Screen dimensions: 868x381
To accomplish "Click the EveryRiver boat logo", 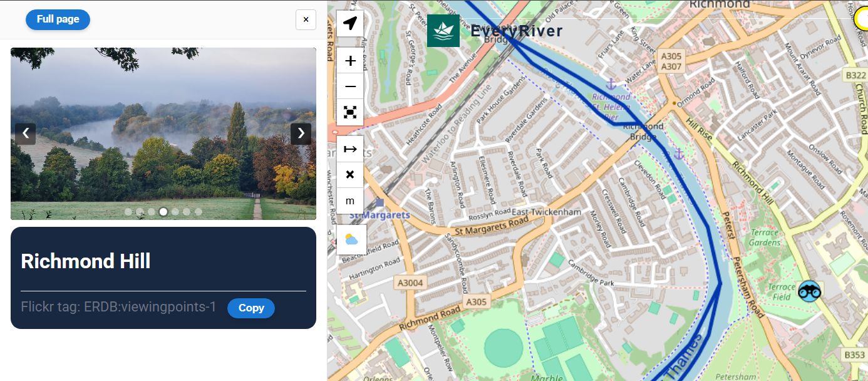I will (443, 31).
